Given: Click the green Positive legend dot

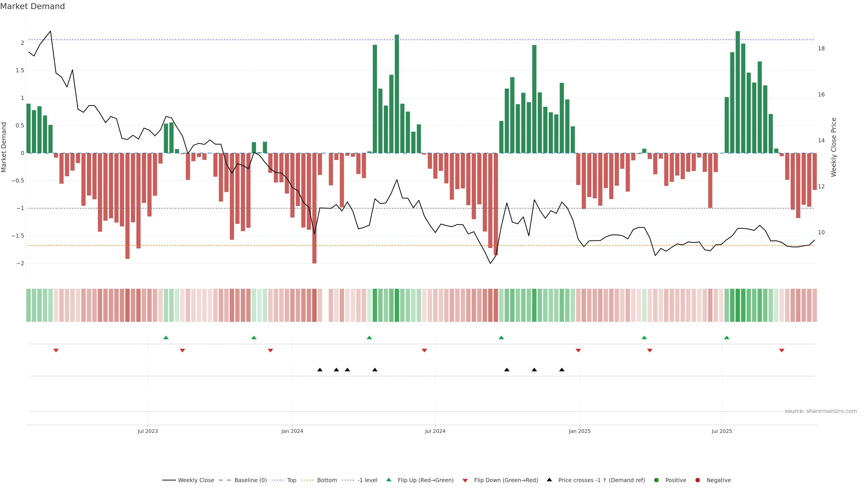Looking at the screenshot, I should (x=656, y=480).
